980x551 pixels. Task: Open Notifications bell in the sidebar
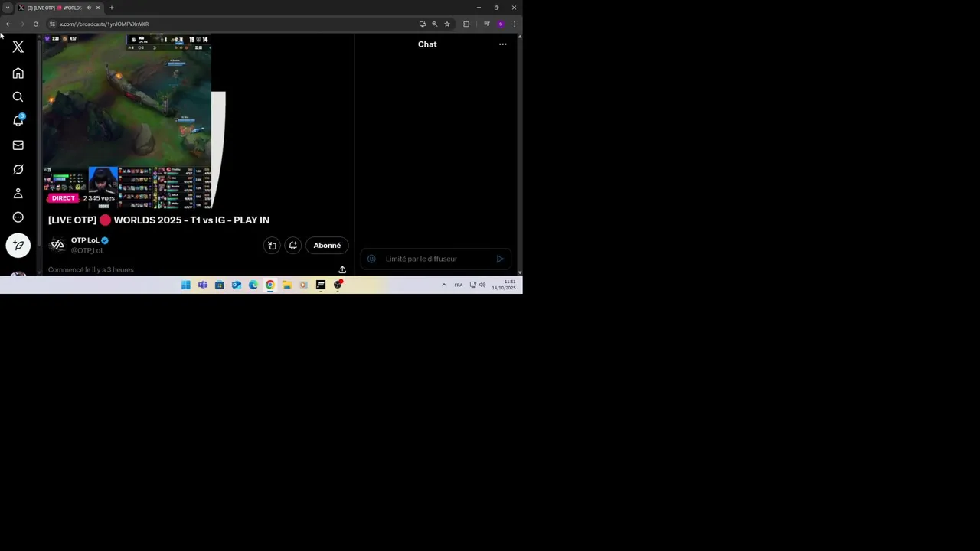[x=18, y=121]
